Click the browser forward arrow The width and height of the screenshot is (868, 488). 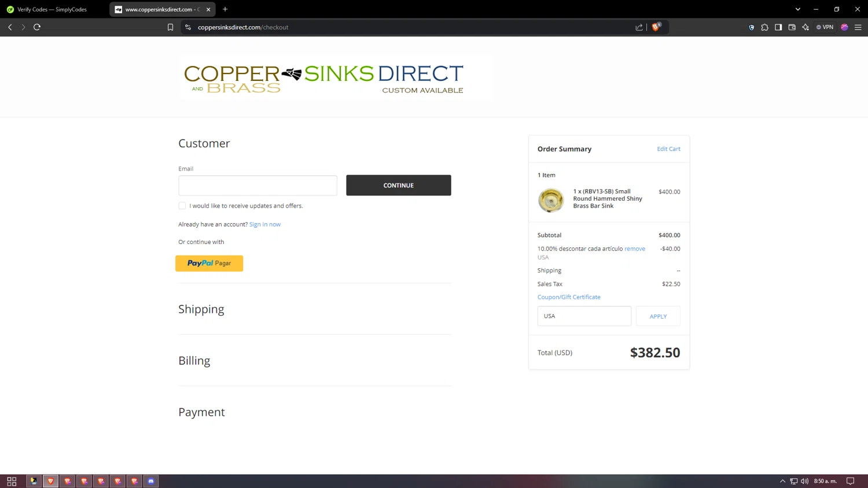23,27
